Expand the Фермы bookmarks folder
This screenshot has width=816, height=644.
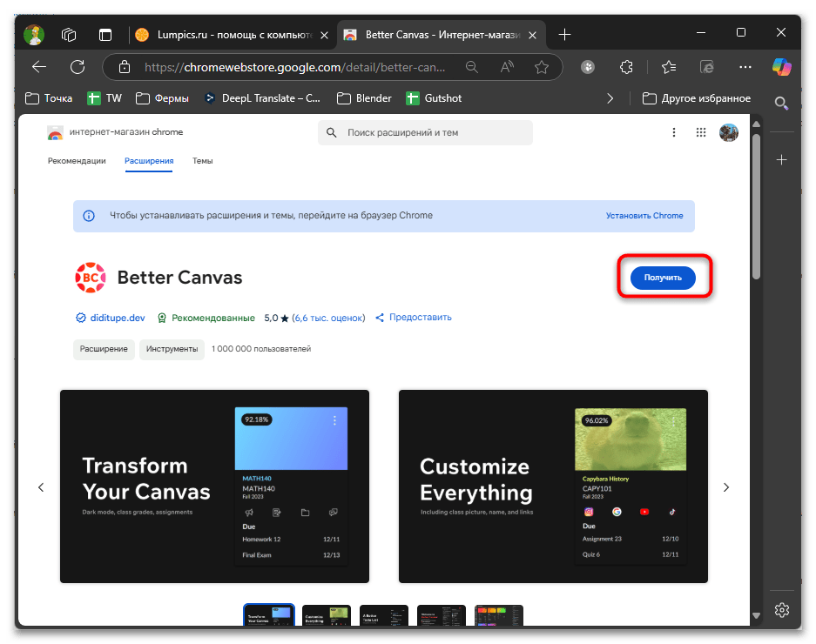(162, 98)
